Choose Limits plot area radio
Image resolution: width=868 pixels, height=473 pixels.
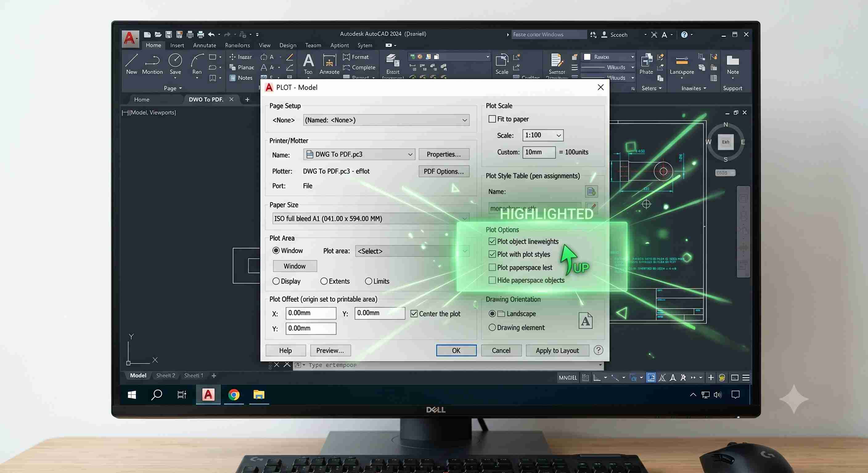pos(368,281)
